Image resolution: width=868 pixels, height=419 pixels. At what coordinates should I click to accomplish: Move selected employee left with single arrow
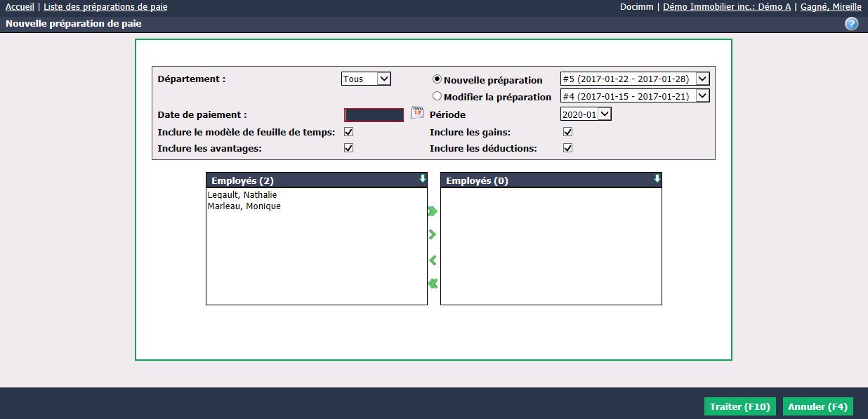click(x=433, y=260)
